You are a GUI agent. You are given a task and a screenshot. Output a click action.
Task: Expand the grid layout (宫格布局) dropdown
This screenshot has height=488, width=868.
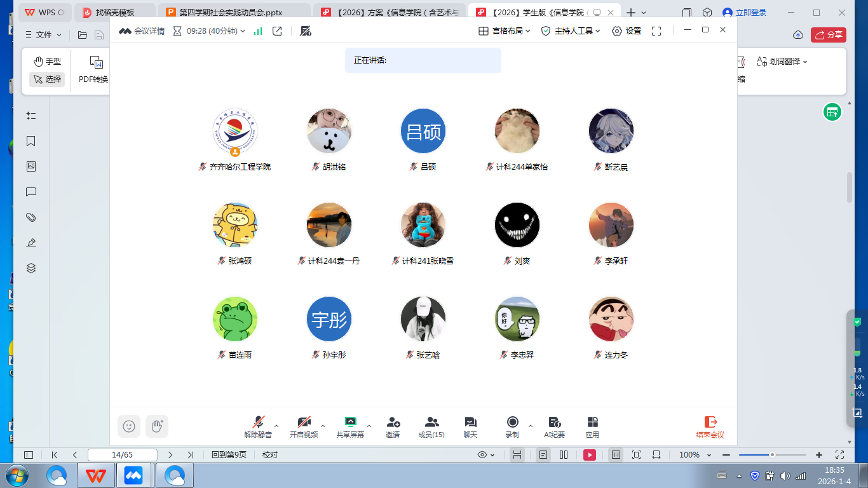(504, 31)
